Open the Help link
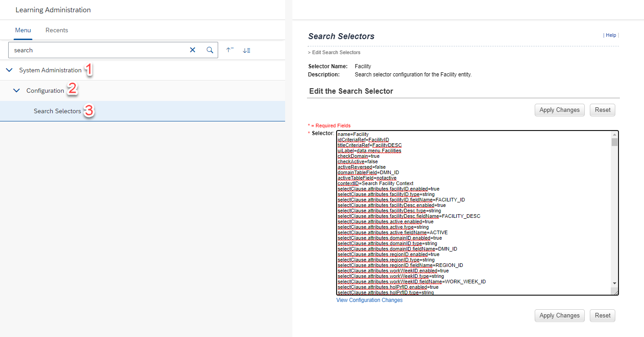 [x=611, y=35]
